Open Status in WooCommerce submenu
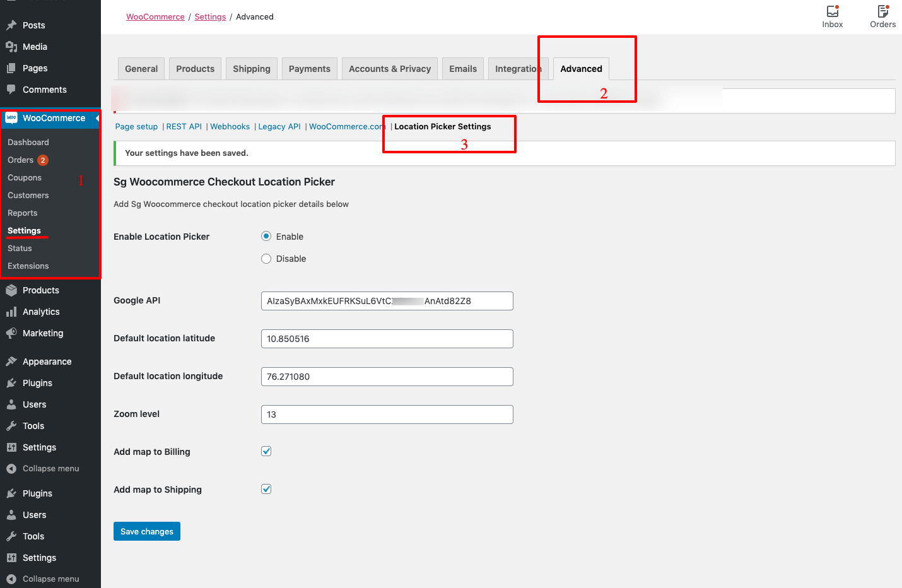This screenshot has height=588, width=902. tap(20, 249)
